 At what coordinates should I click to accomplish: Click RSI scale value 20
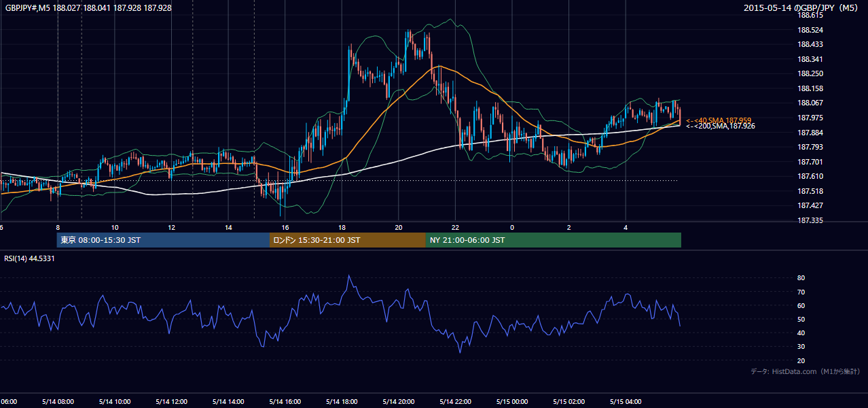pyautogui.click(x=801, y=360)
